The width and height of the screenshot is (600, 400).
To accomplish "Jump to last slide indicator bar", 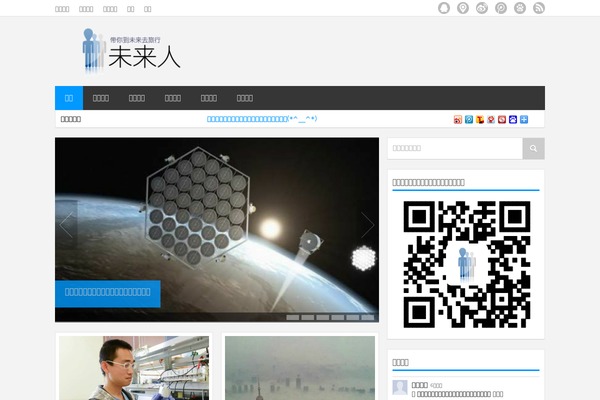I will (x=368, y=317).
